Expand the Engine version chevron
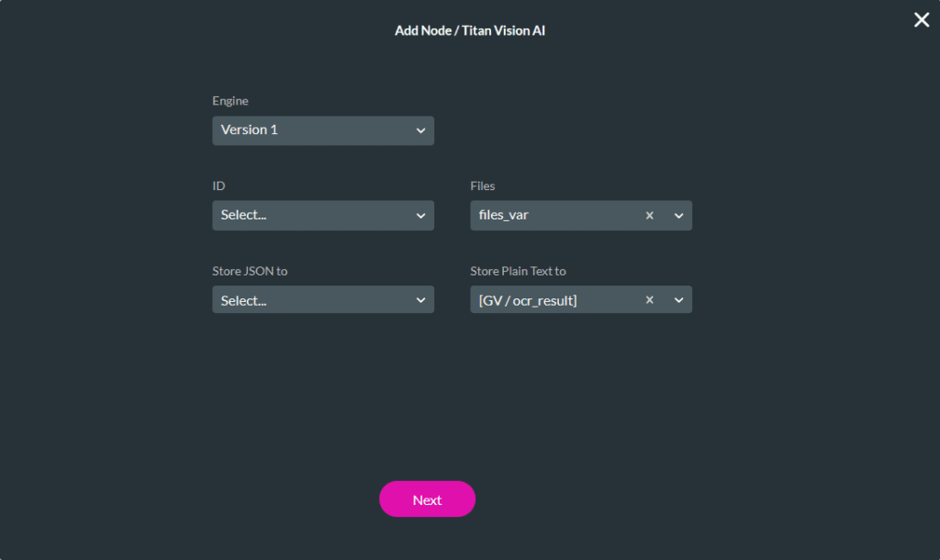Screen dimensions: 940x560 click(x=421, y=130)
